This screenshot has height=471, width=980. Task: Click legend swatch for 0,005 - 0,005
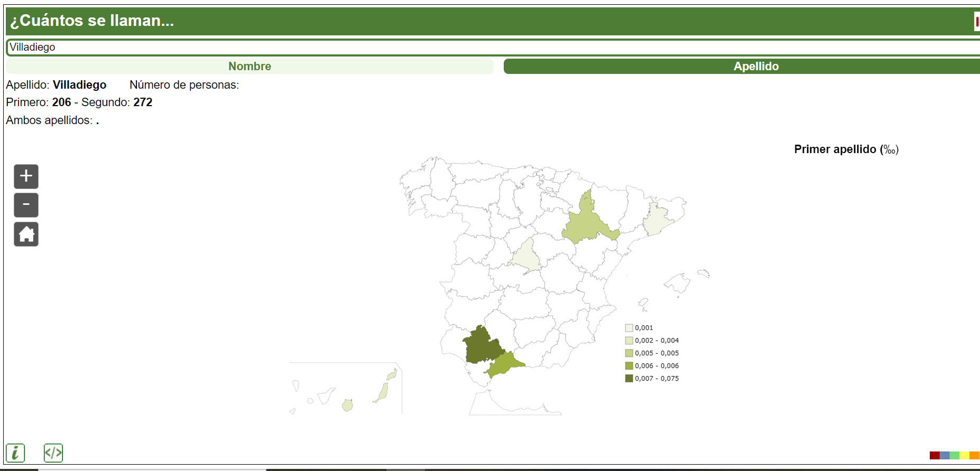(629, 353)
